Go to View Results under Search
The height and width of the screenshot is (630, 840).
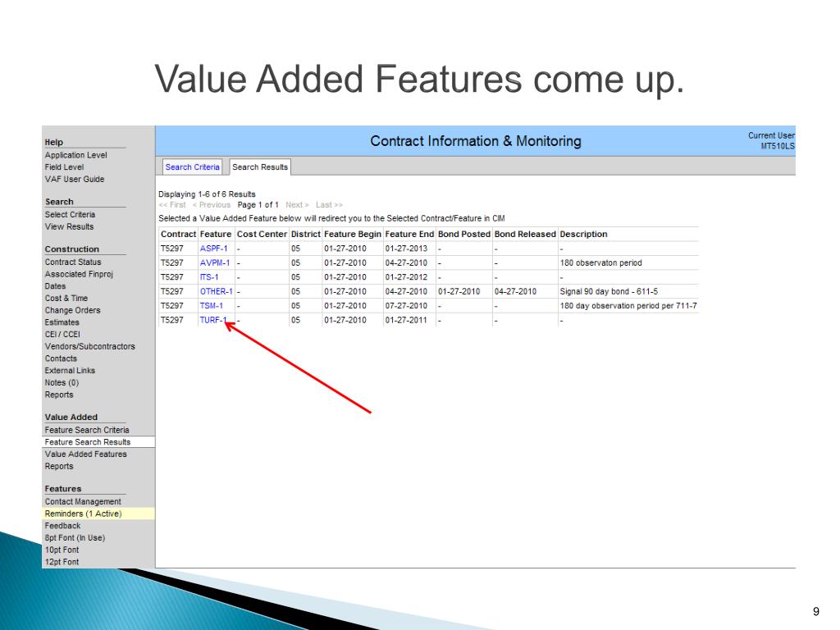(69, 226)
